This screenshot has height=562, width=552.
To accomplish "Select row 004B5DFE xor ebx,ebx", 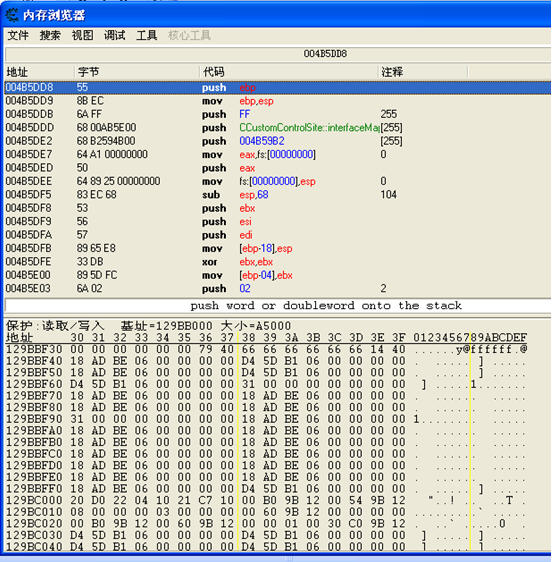I will point(278,262).
